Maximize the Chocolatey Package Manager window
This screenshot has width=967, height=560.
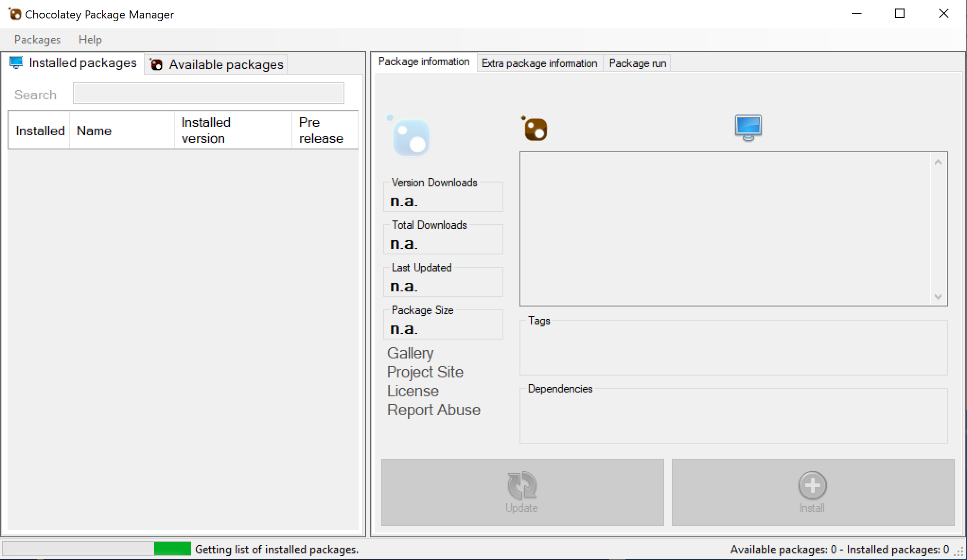900,14
